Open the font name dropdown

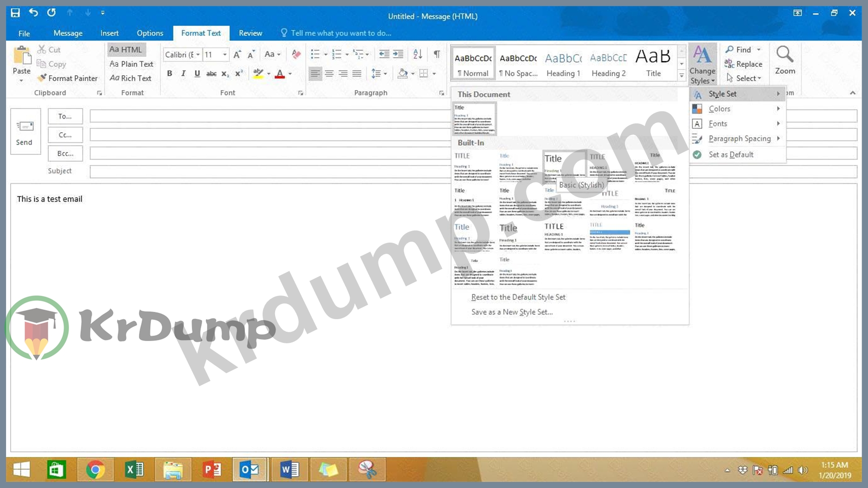[x=198, y=55]
